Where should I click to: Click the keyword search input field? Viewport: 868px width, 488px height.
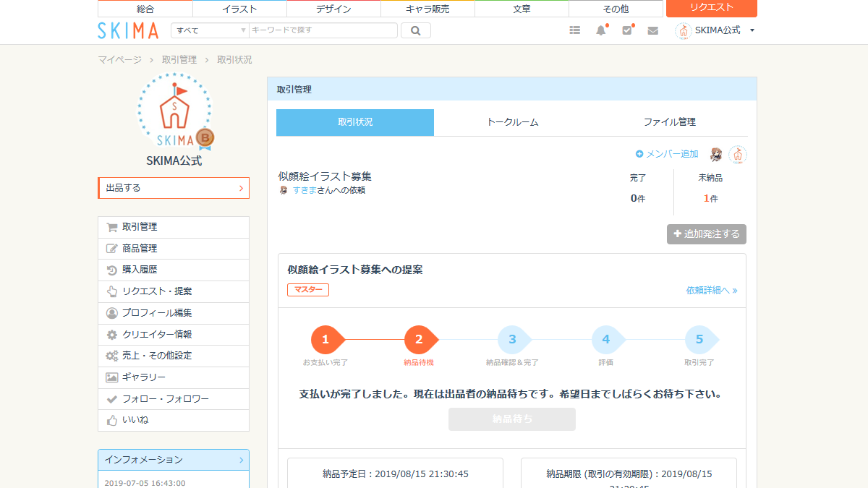323,30
